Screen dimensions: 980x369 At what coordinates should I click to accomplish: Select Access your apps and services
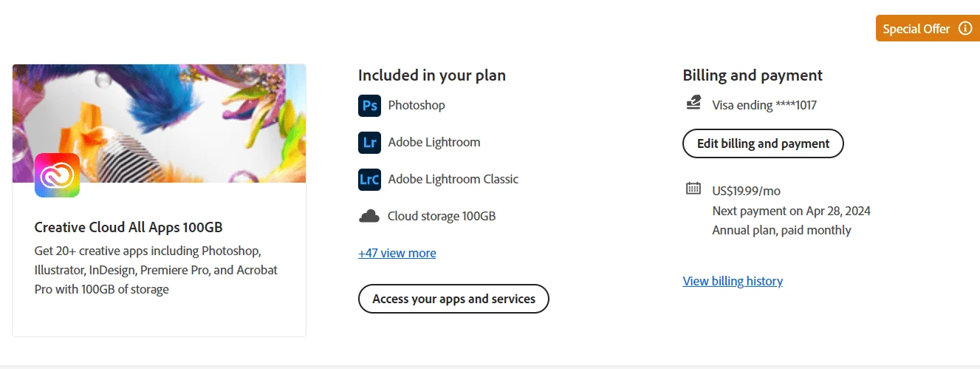point(453,299)
